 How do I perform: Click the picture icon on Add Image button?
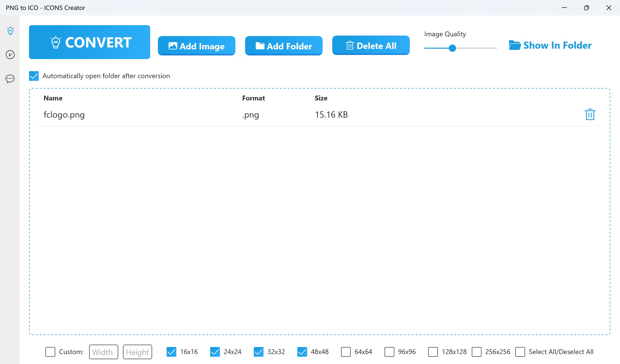tap(173, 46)
